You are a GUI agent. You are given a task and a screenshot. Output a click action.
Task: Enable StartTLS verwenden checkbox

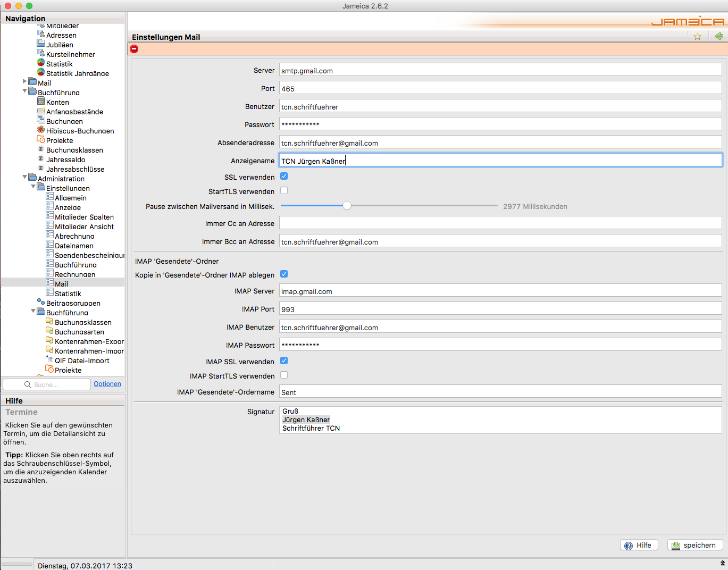coord(284,190)
